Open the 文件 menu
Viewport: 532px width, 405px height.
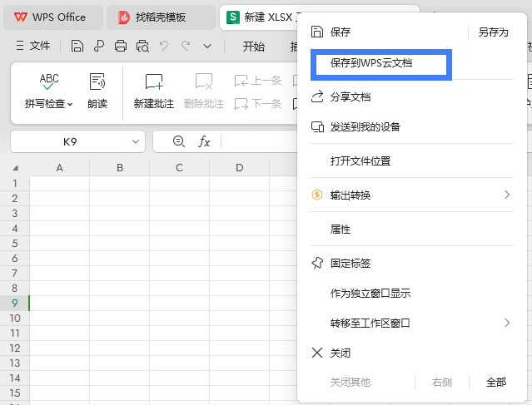coord(33,46)
